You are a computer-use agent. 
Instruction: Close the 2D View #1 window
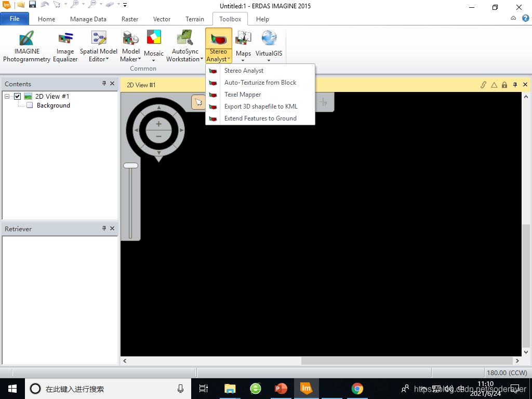click(525, 85)
